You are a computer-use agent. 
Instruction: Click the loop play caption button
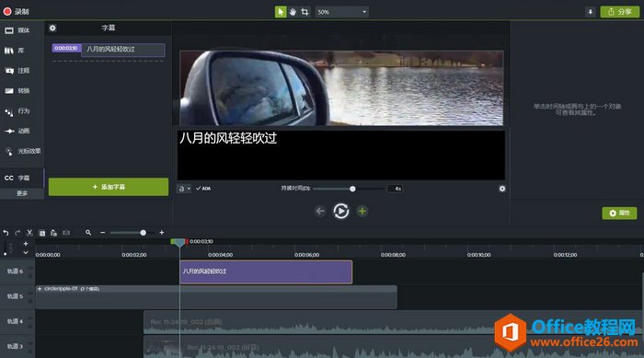pos(341,212)
